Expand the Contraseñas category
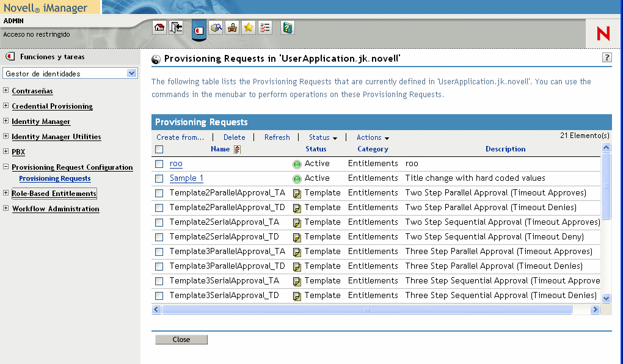This screenshot has width=623, height=364. [6, 90]
